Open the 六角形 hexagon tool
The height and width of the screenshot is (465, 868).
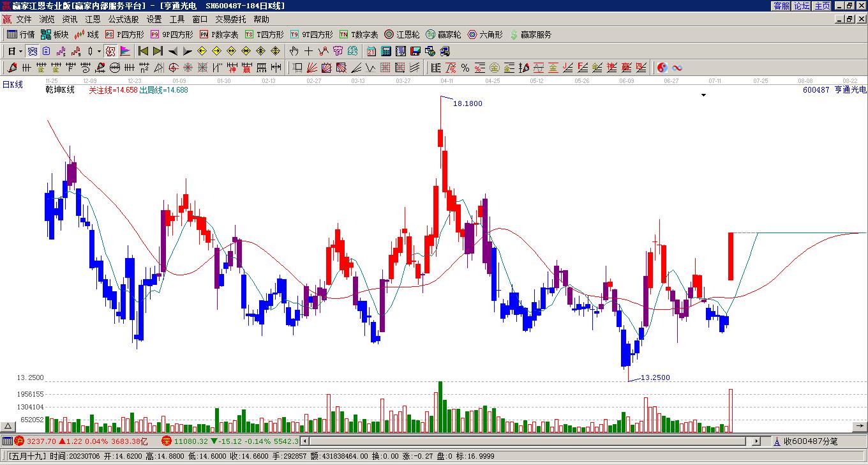(486, 34)
